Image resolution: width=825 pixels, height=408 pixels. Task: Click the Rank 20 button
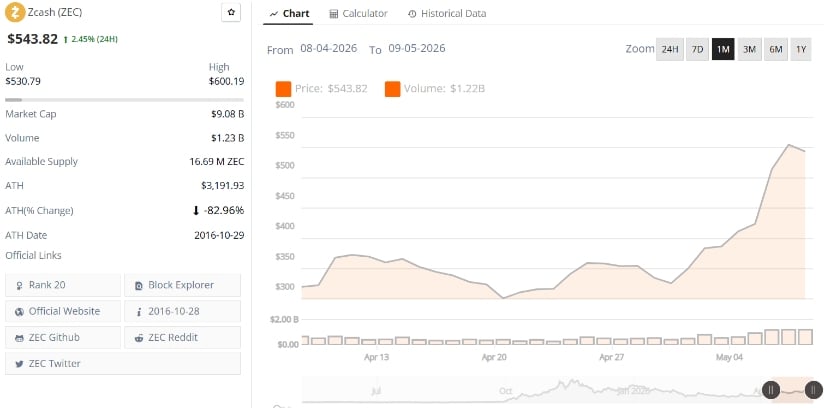tap(63, 285)
